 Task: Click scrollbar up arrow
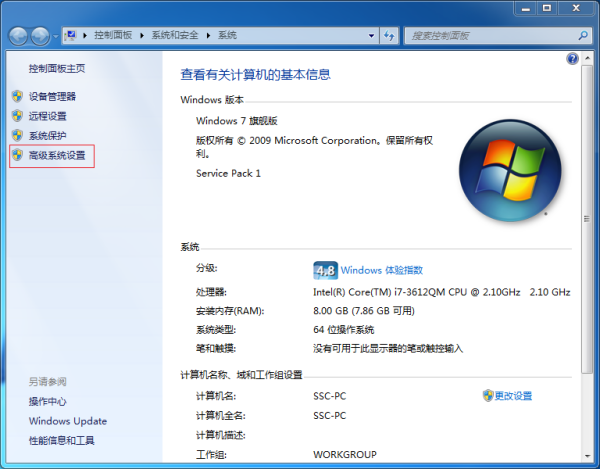pyautogui.click(x=587, y=58)
